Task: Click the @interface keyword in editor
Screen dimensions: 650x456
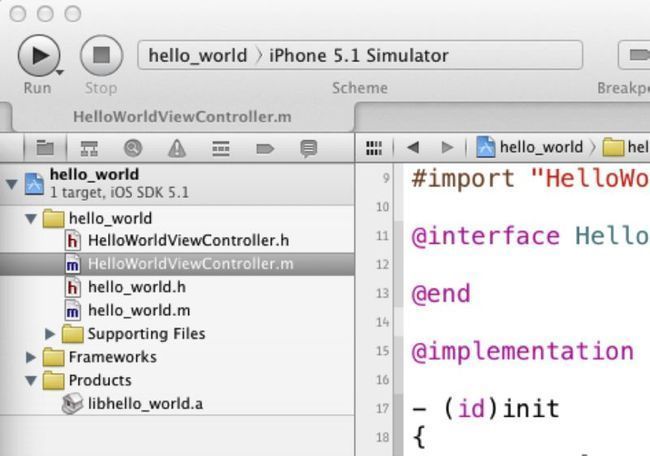Action: pyautogui.click(x=485, y=236)
